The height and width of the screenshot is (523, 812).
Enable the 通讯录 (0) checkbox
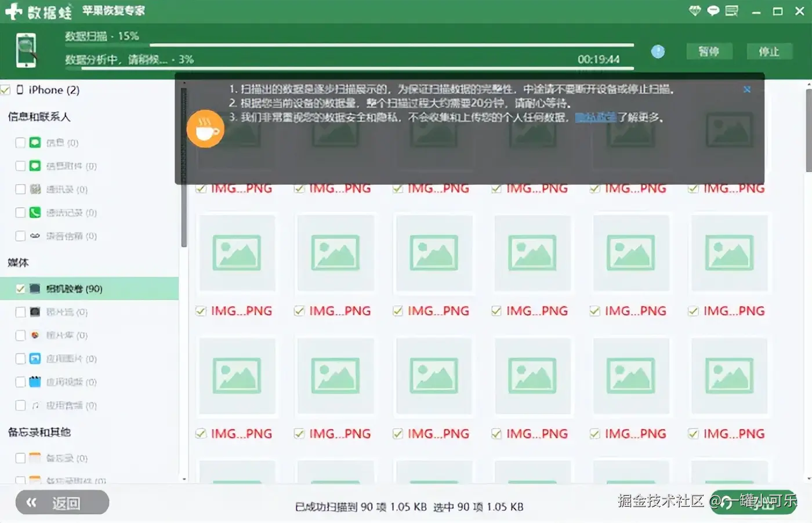pyautogui.click(x=20, y=189)
